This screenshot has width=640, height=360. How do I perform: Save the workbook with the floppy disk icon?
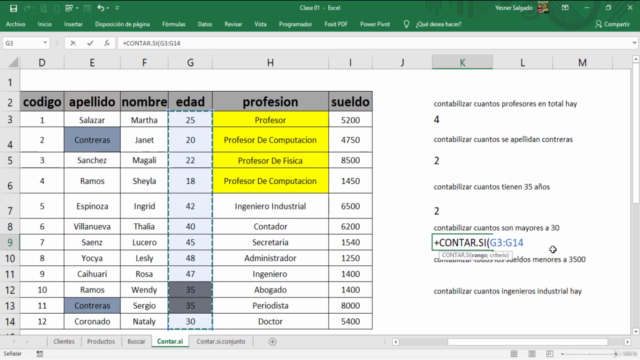pyautogui.click(x=13, y=8)
